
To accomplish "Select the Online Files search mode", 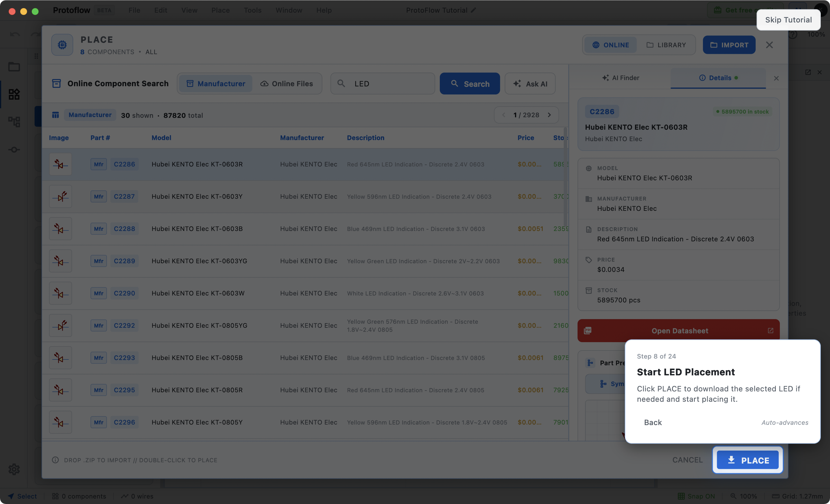I will (287, 84).
